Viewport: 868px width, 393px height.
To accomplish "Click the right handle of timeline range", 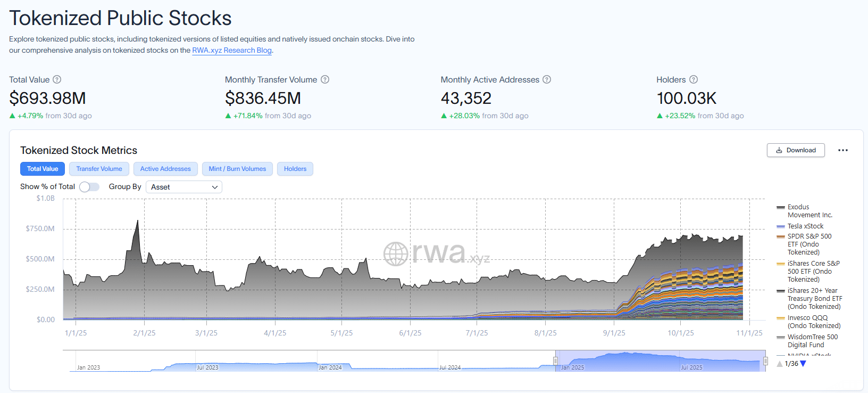I will pyautogui.click(x=765, y=361).
